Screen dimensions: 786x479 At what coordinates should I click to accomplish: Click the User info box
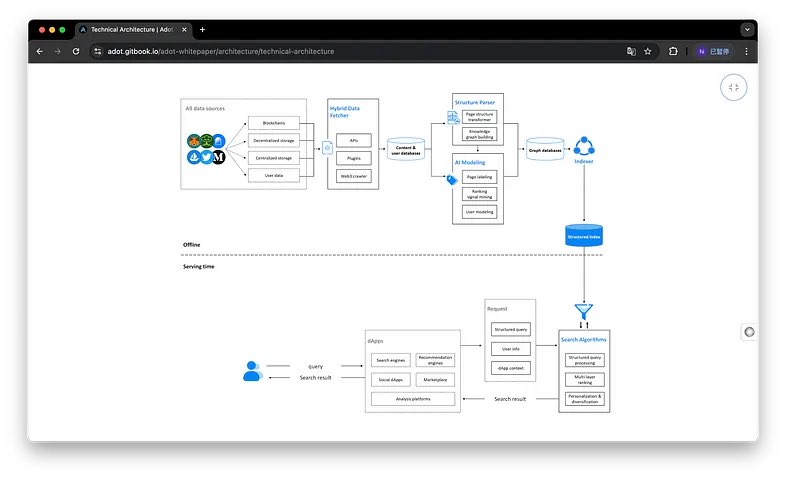511,349
